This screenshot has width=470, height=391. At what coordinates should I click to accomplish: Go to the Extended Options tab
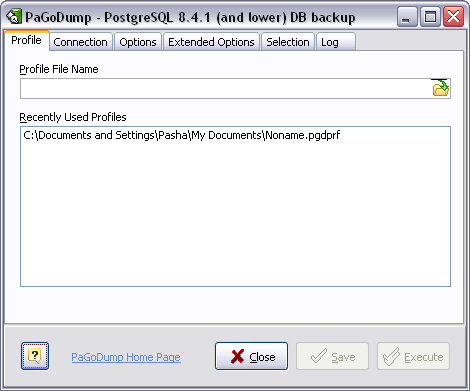[211, 42]
